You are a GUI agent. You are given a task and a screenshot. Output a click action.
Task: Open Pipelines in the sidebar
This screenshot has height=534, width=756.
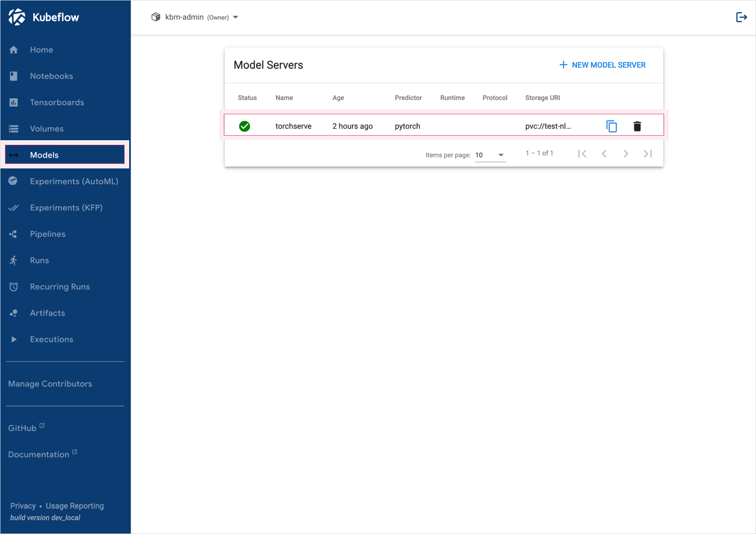click(x=65, y=234)
